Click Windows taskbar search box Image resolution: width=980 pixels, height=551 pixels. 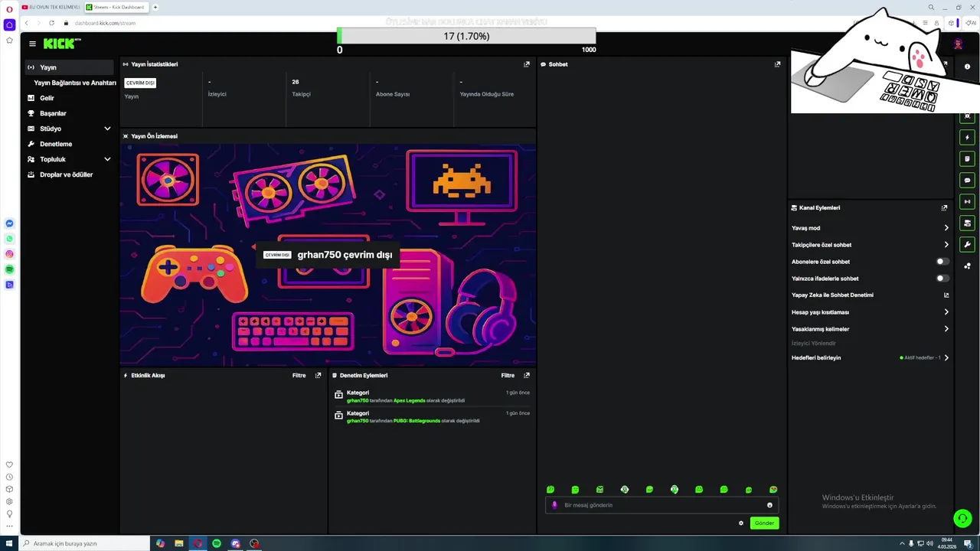click(84, 543)
